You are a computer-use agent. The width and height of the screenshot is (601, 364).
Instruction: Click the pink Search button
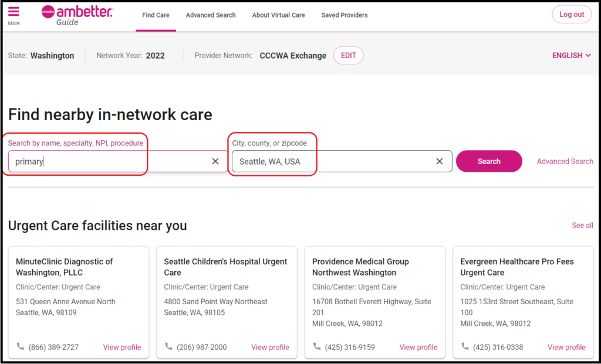pyautogui.click(x=489, y=161)
